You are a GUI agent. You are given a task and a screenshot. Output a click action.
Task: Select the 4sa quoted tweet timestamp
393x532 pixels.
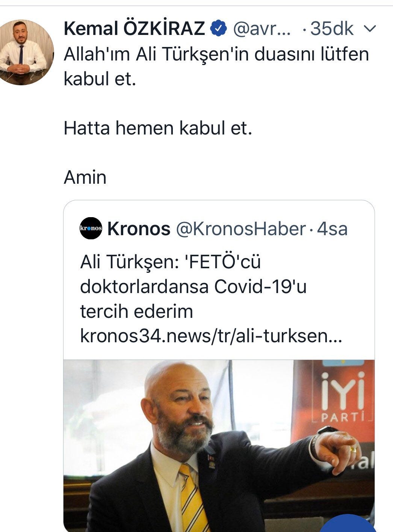click(x=332, y=229)
